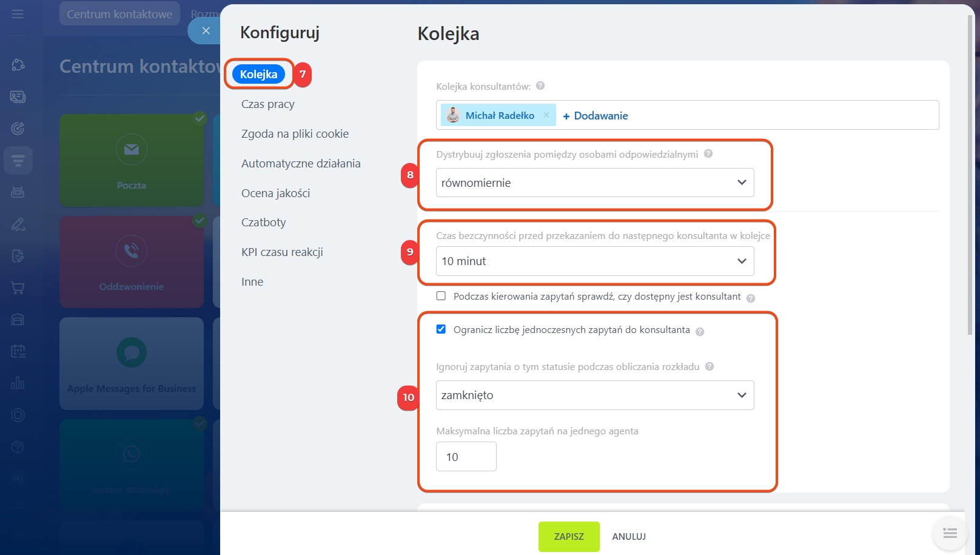Enable checking consultant availability when routing
This screenshot has height=555, width=980.
coord(441,296)
